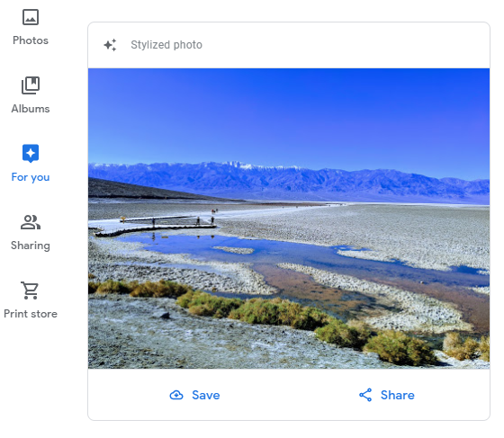This screenshot has height=438, width=504.
Task: Go to Photos label in navigation
Action: click(x=31, y=40)
